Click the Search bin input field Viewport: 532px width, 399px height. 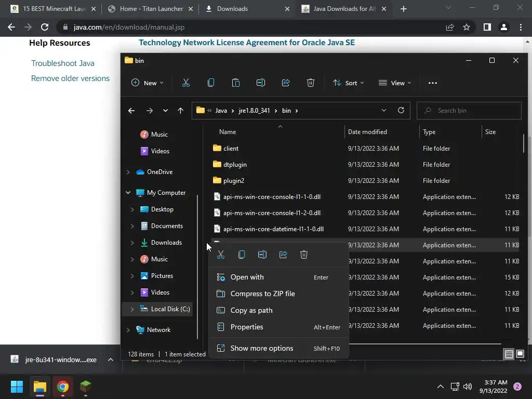pos(469,111)
